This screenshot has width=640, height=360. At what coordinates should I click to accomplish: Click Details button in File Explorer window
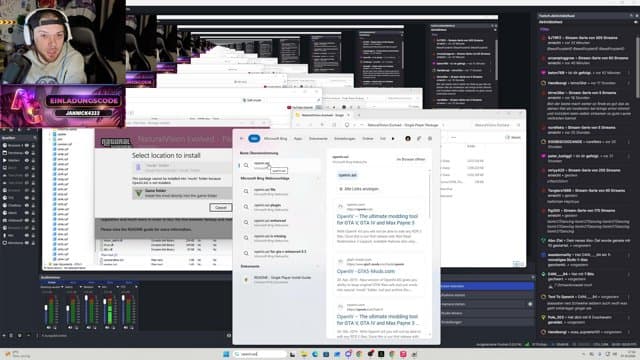click(x=513, y=138)
